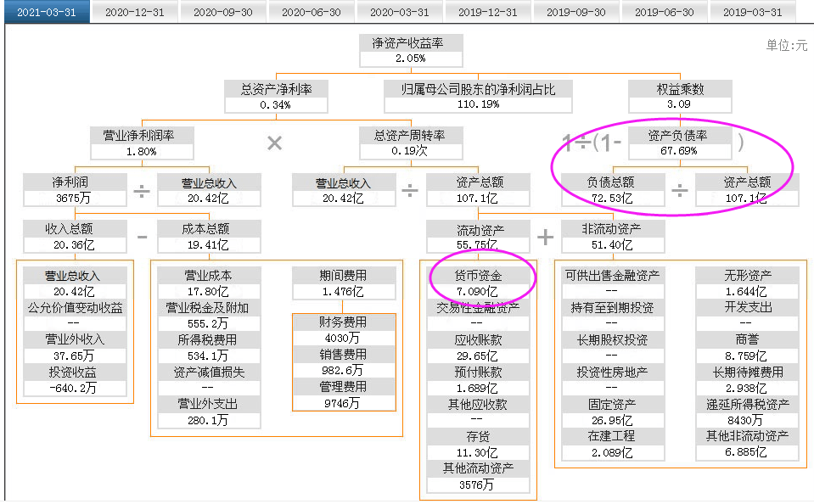Select the 流动资产 55.75亿 box
This screenshot has height=504, width=814.
(478, 237)
